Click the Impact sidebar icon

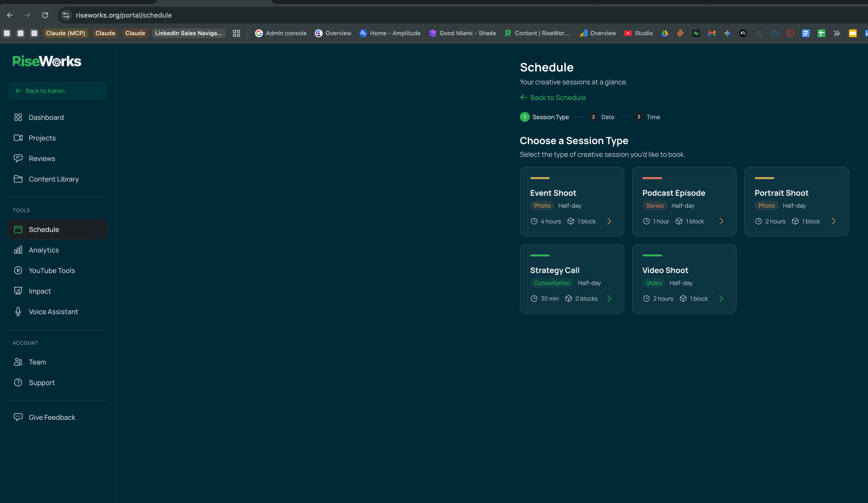(18, 291)
